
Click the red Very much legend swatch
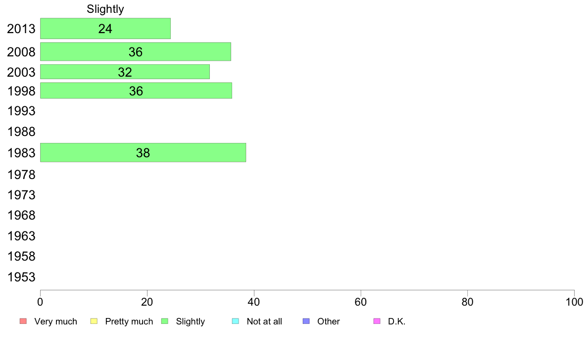pyautogui.click(x=23, y=321)
